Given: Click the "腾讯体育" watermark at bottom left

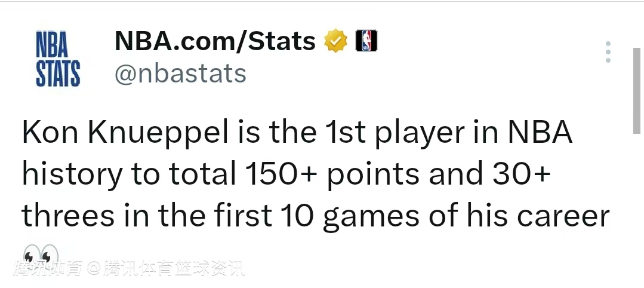Looking at the screenshot, I should [51, 269].
